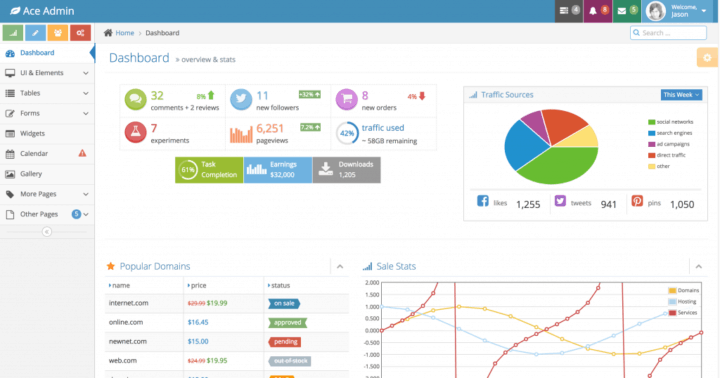
Task: Click the pending status label
Action: pos(285,342)
